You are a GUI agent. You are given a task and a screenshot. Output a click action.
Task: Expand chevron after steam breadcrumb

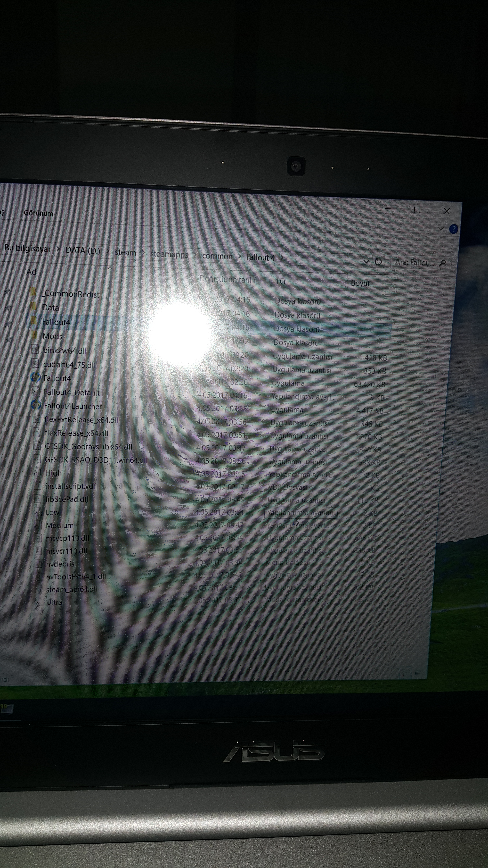click(143, 253)
